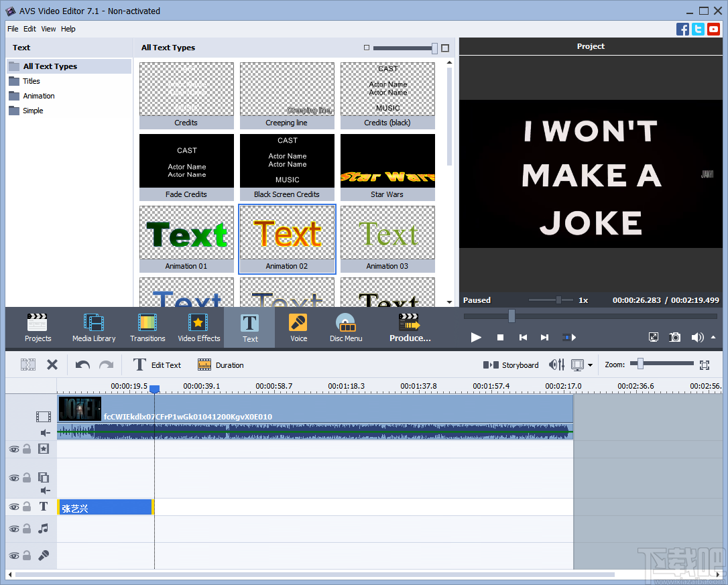This screenshot has height=585, width=728.
Task: Lock the video effects track
Action: 27,448
